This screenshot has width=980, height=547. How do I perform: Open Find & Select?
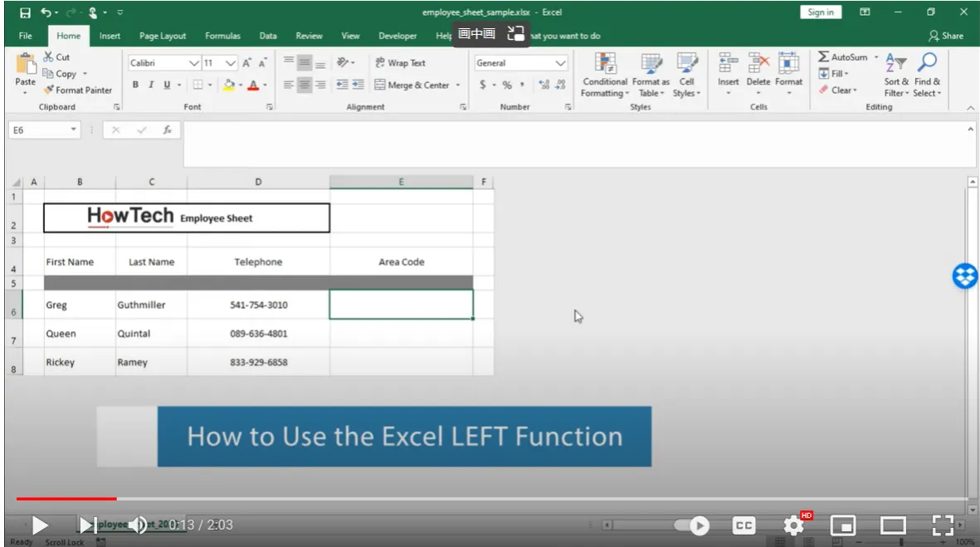927,75
